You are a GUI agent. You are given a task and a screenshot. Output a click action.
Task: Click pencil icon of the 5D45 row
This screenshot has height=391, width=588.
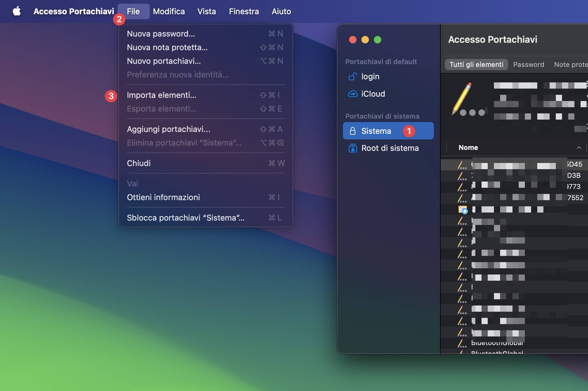tap(462, 165)
